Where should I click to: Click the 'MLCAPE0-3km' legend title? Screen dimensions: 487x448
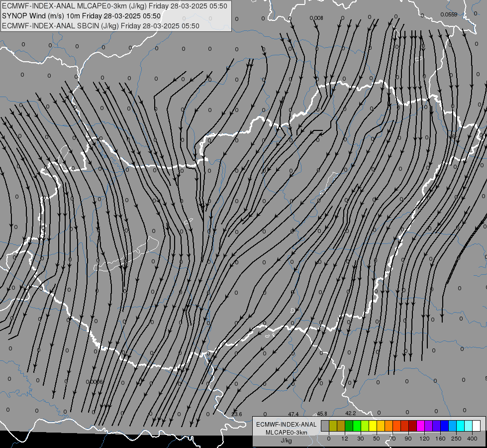286,433
